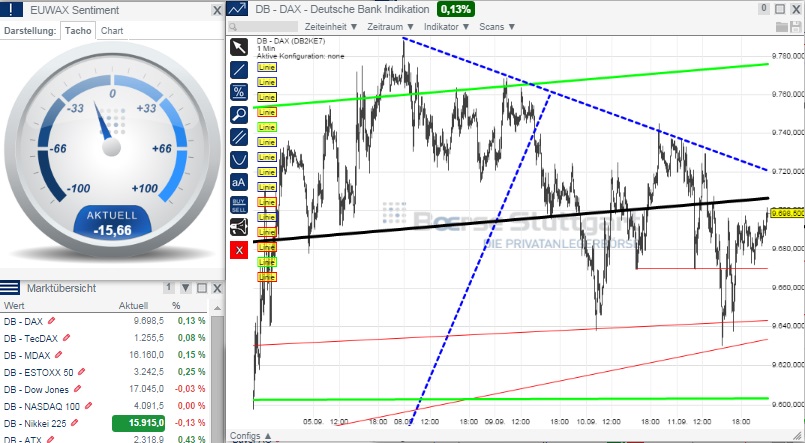
Task: Select the percent retracement tool
Action: pos(239,92)
